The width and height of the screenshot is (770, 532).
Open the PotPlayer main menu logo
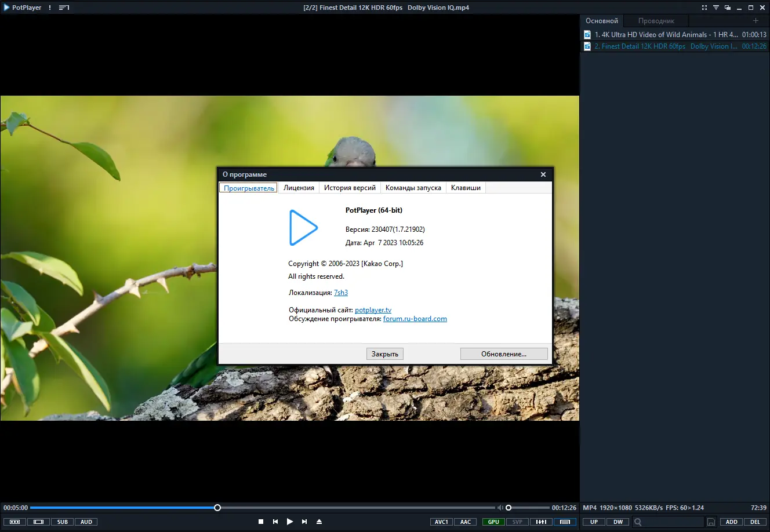point(23,8)
